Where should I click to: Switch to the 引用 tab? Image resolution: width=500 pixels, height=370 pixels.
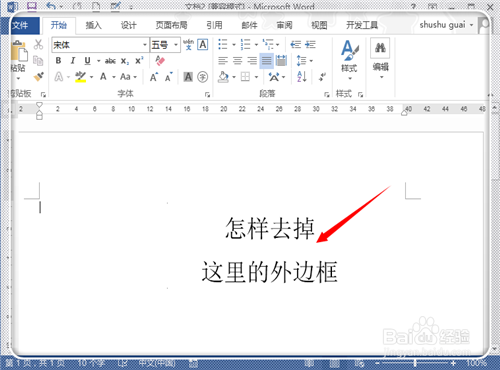pyautogui.click(x=214, y=25)
